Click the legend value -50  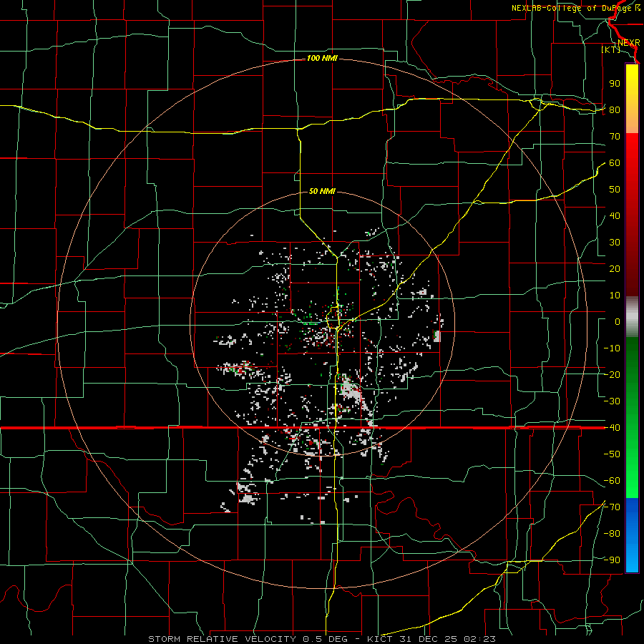click(x=612, y=454)
